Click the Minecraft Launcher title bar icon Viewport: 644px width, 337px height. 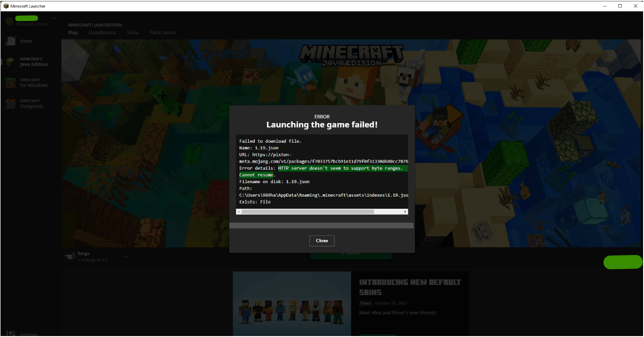click(6, 6)
